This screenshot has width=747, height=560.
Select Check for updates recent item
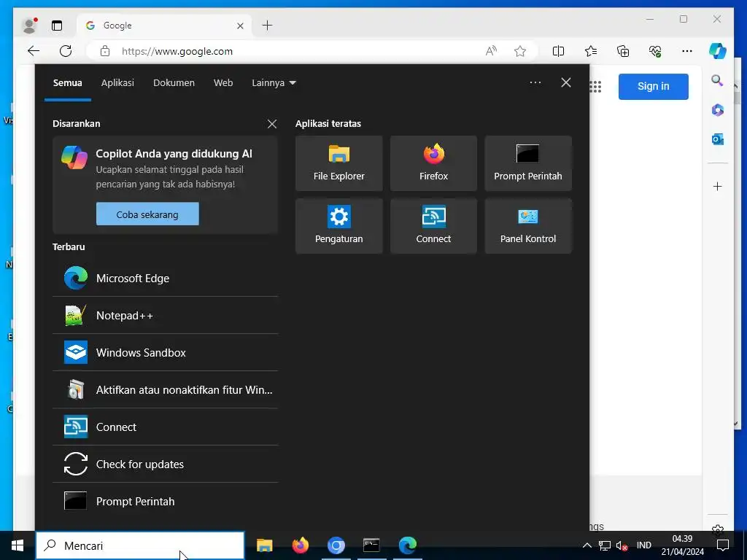click(x=166, y=464)
